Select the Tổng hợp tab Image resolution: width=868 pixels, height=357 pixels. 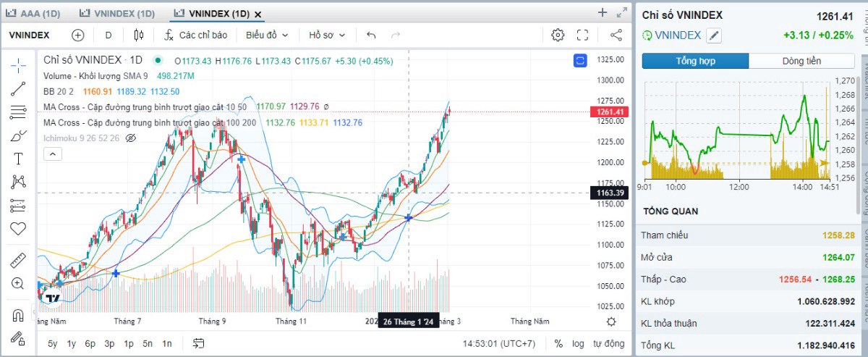coord(696,61)
